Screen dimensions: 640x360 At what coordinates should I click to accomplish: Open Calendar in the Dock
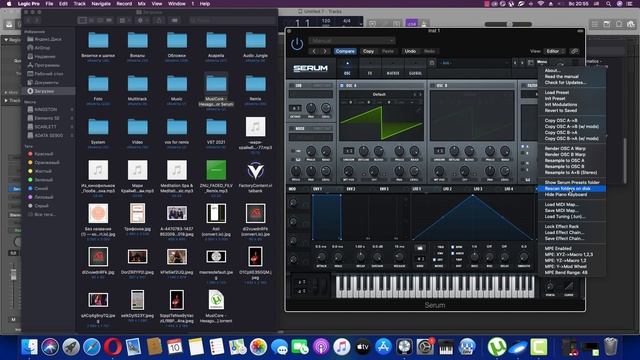pyautogui.click(x=175, y=347)
